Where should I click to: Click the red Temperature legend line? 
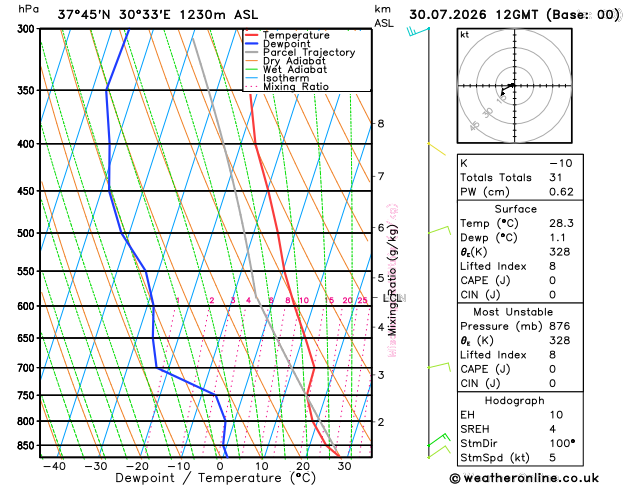pyautogui.click(x=252, y=35)
